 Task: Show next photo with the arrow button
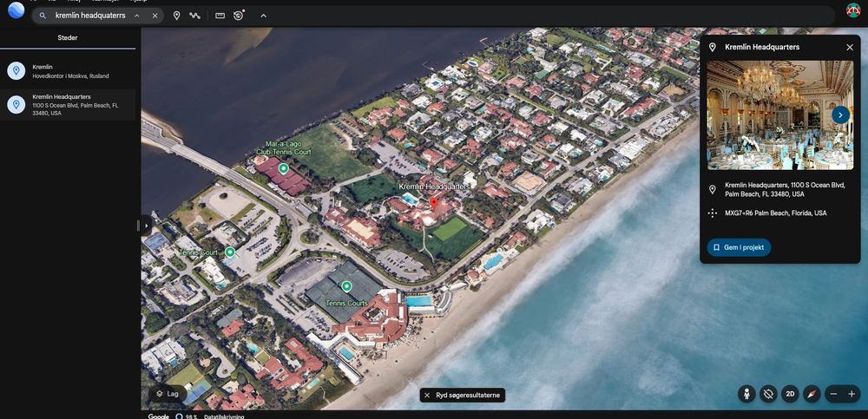840,115
